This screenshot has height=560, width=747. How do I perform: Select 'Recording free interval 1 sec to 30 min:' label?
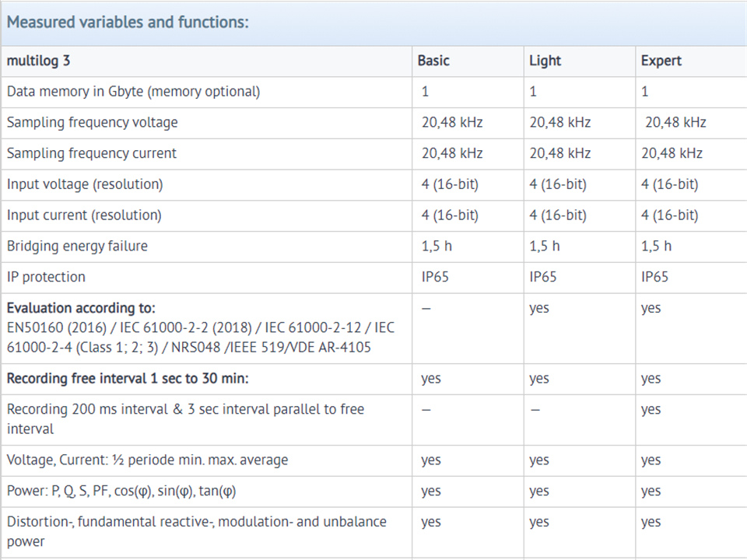point(128,379)
